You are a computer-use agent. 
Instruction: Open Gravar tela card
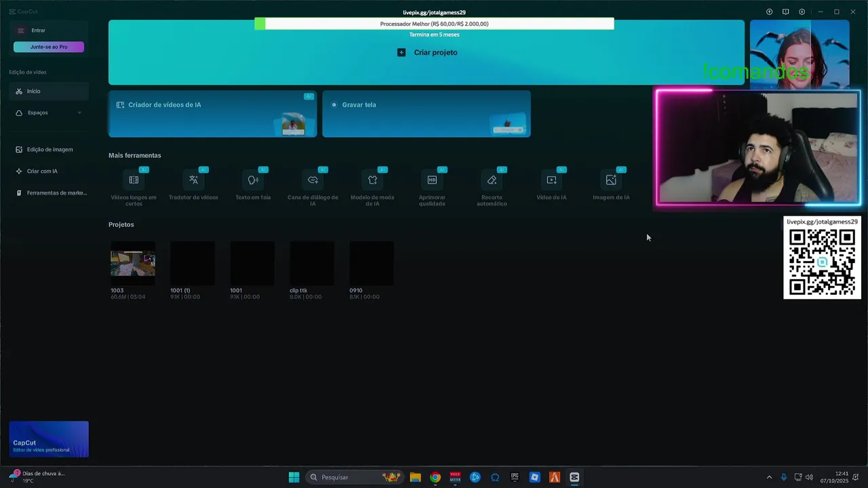pyautogui.click(x=427, y=114)
